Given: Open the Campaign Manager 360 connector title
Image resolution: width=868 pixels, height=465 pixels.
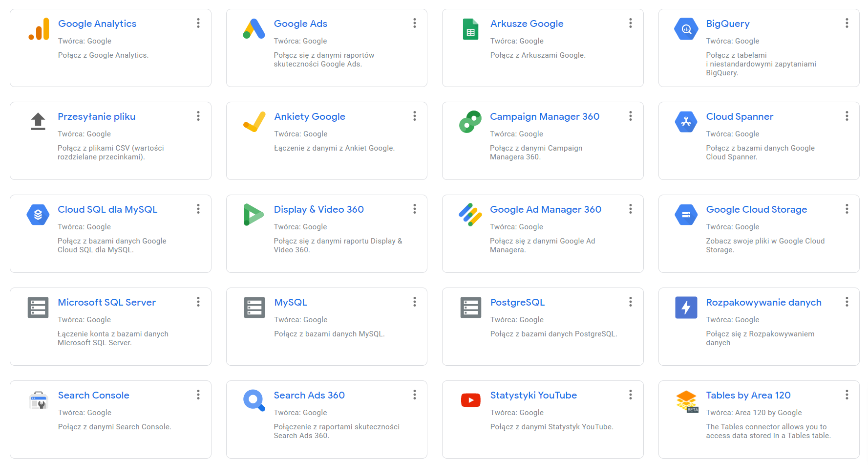Looking at the screenshot, I should coord(544,116).
